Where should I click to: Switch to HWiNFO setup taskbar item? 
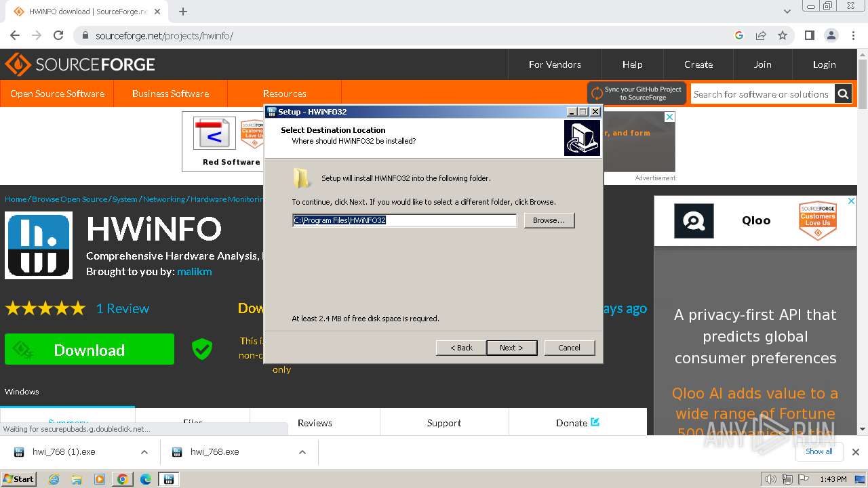(x=168, y=479)
